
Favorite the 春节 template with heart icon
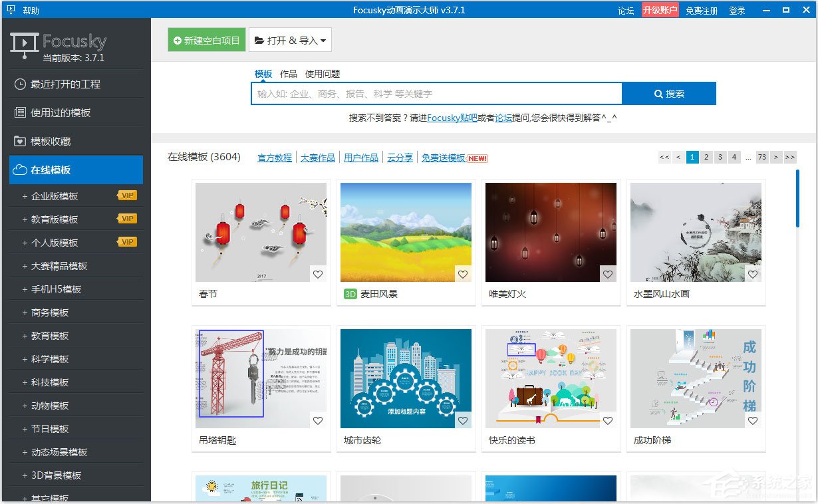point(318,274)
